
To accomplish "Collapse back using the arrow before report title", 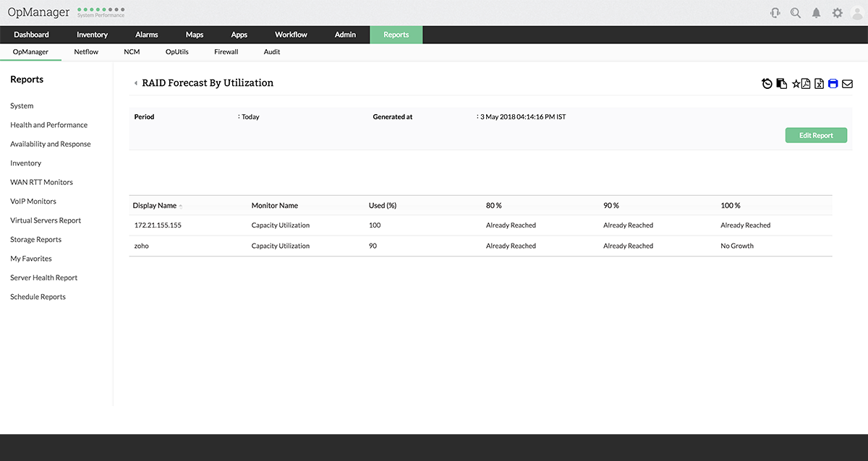I will 136,83.
